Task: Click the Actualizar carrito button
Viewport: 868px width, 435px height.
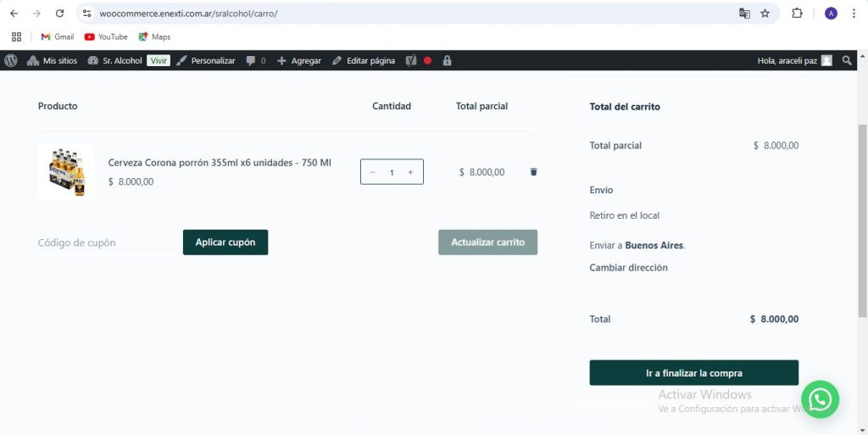Action: coord(487,243)
